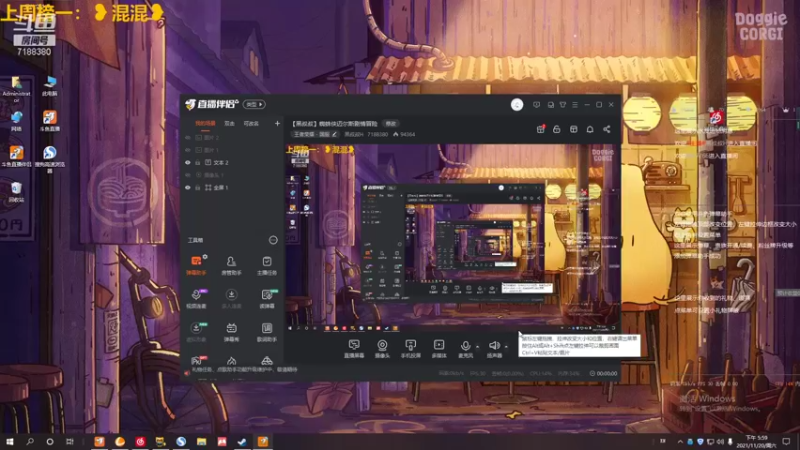This screenshot has width=800, height=450.
Task: Expand microphone options arrow
Action: (478, 347)
